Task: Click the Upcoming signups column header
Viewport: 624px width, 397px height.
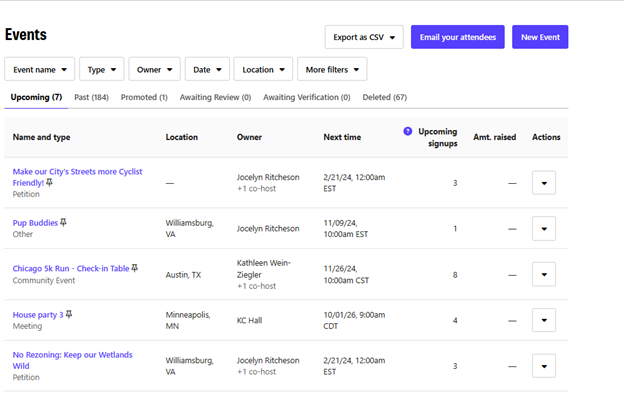Action: (437, 137)
